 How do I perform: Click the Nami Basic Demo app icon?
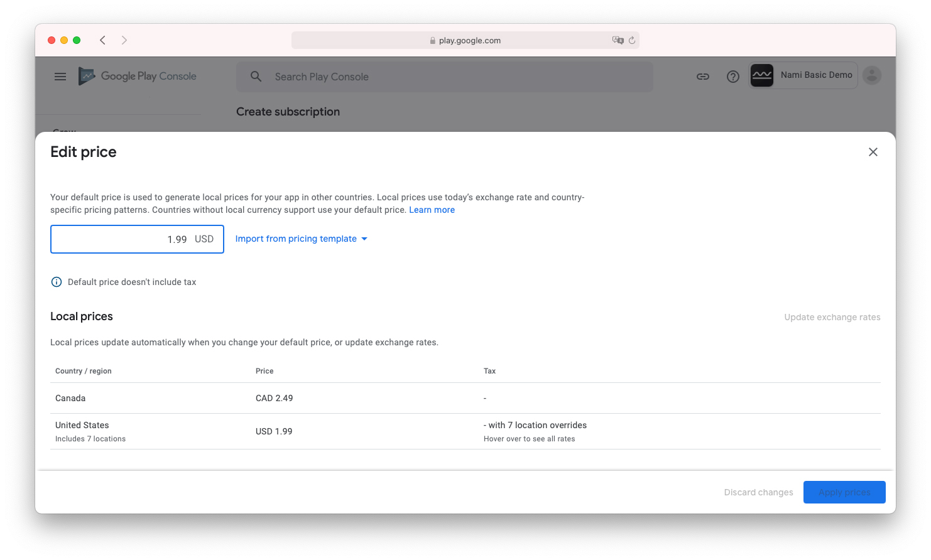[762, 75]
